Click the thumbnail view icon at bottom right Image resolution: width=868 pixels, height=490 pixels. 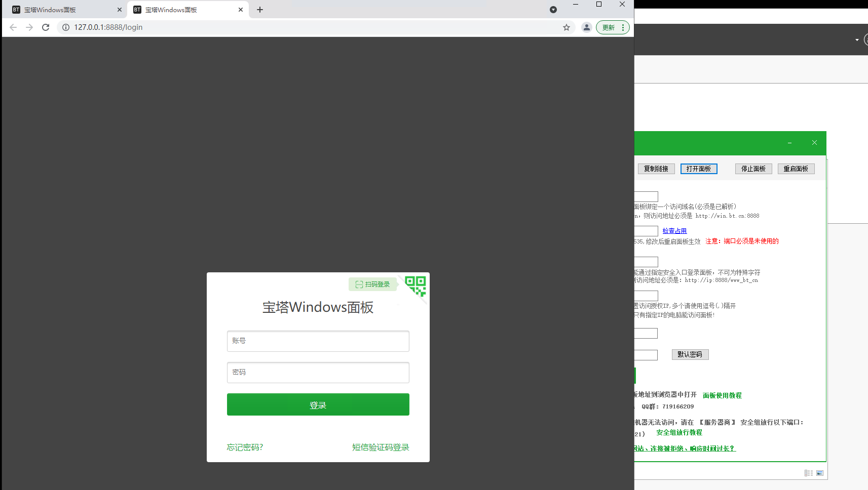[820, 473]
